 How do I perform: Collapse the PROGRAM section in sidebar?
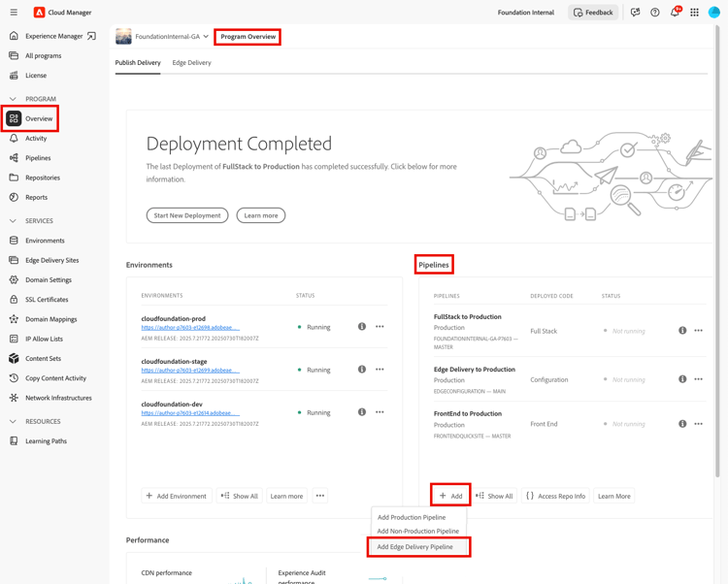13,99
